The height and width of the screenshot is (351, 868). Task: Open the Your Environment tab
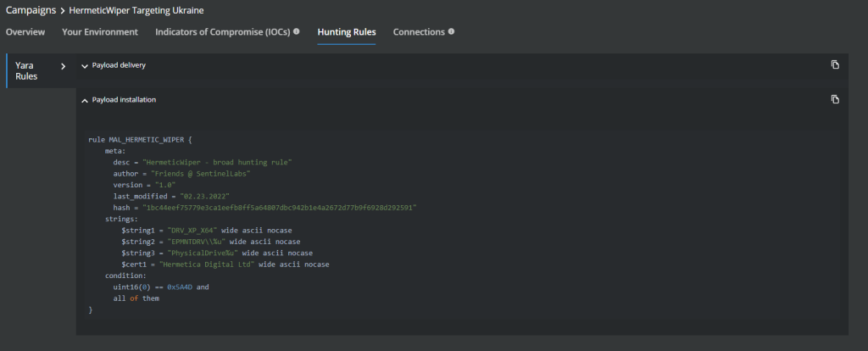click(99, 32)
